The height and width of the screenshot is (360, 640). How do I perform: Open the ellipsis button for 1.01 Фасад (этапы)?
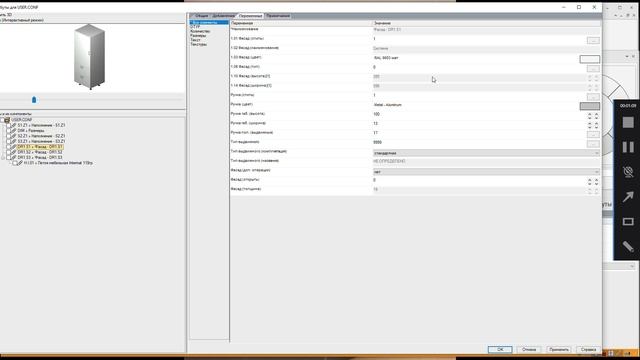coord(593,40)
